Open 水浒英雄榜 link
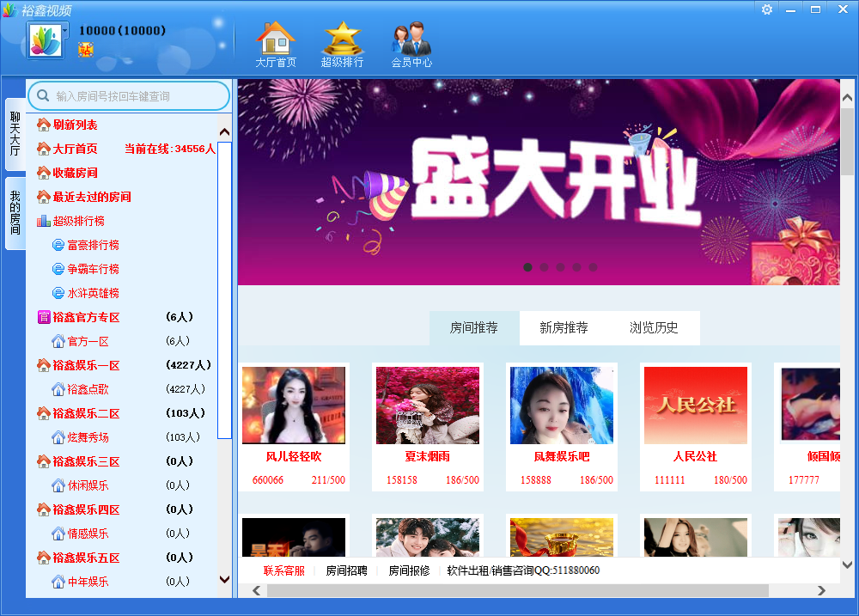 pyautogui.click(x=93, y=293)
